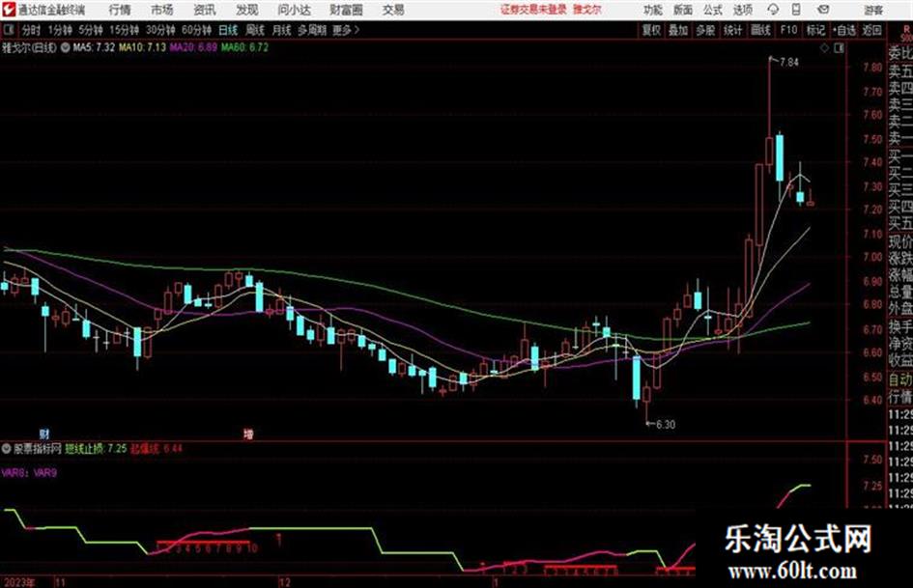Screen dimensions: 913x588
Task: Open the 选项 menu
Action: pos(742,10)
